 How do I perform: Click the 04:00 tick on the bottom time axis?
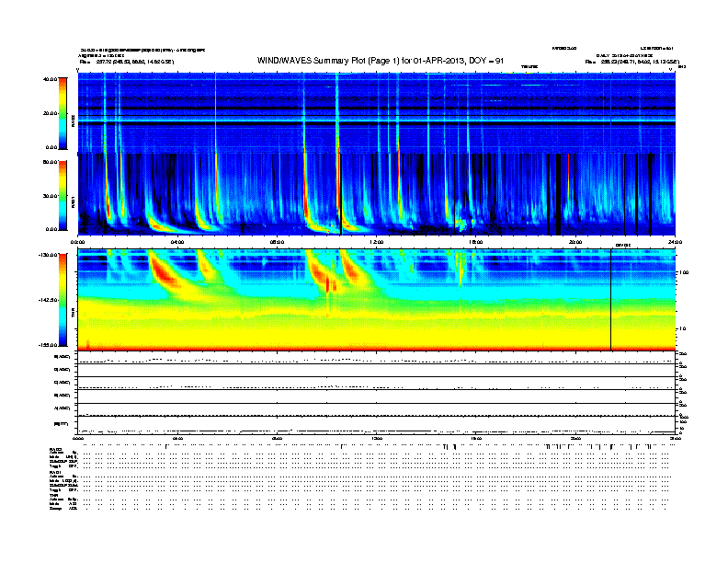click(177, 438)
